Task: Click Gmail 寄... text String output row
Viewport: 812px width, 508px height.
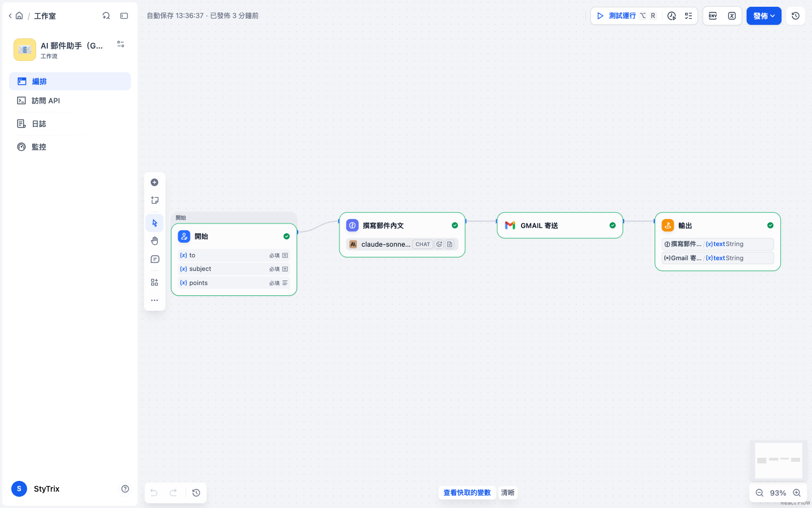Action: 718,258
